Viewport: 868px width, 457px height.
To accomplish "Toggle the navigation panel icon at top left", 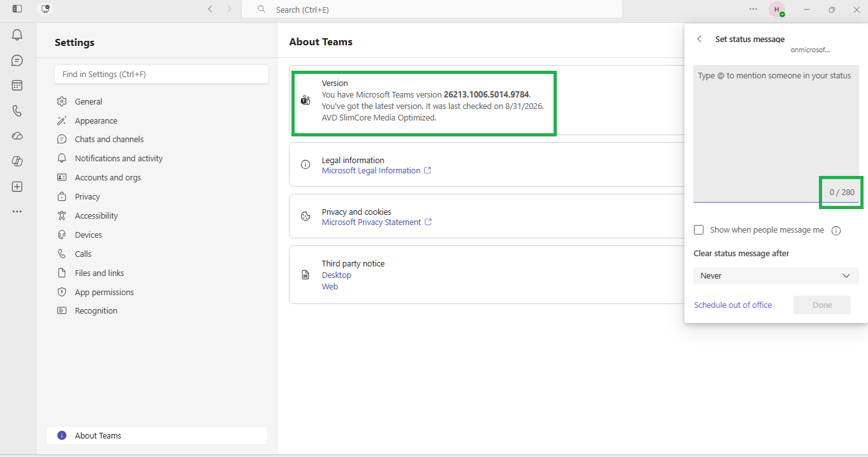I will pyautogui.click(x=17, y=9).
